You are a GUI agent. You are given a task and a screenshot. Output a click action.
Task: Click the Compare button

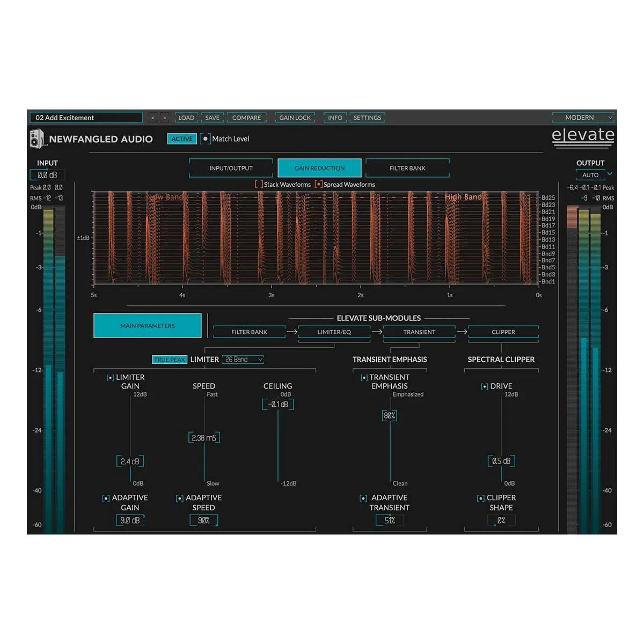tap(246, 118)
